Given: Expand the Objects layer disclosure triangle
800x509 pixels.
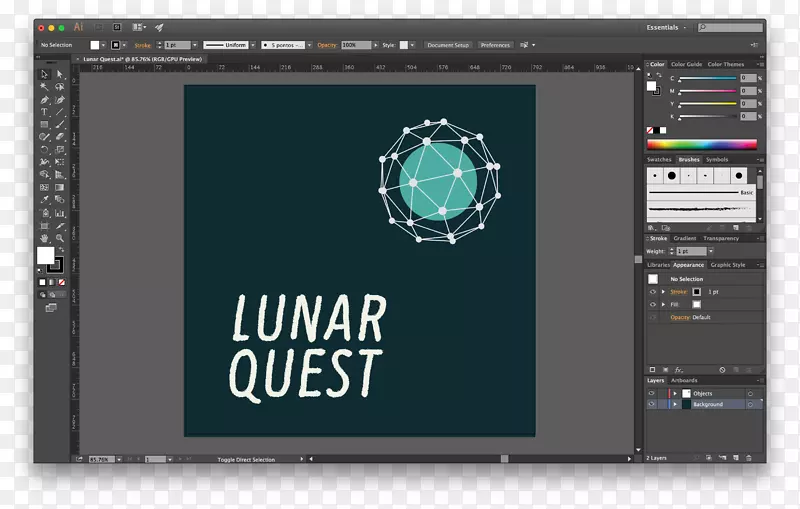Looking at the screenshot, I should 675,393.
